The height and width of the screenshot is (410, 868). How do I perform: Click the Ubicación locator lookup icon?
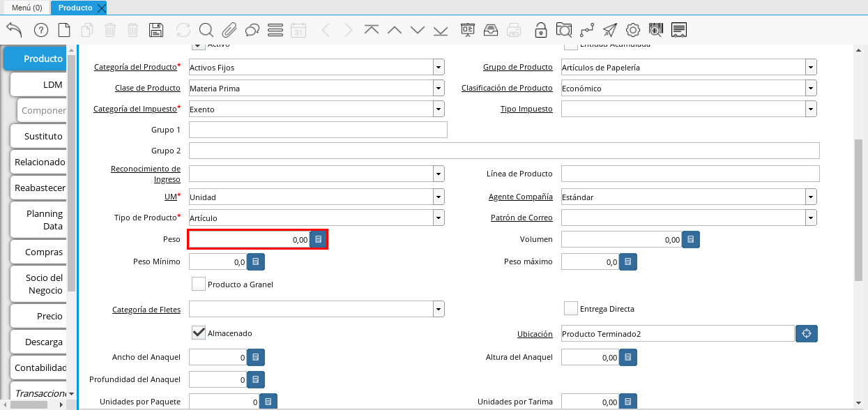click(x=807, y=334)
